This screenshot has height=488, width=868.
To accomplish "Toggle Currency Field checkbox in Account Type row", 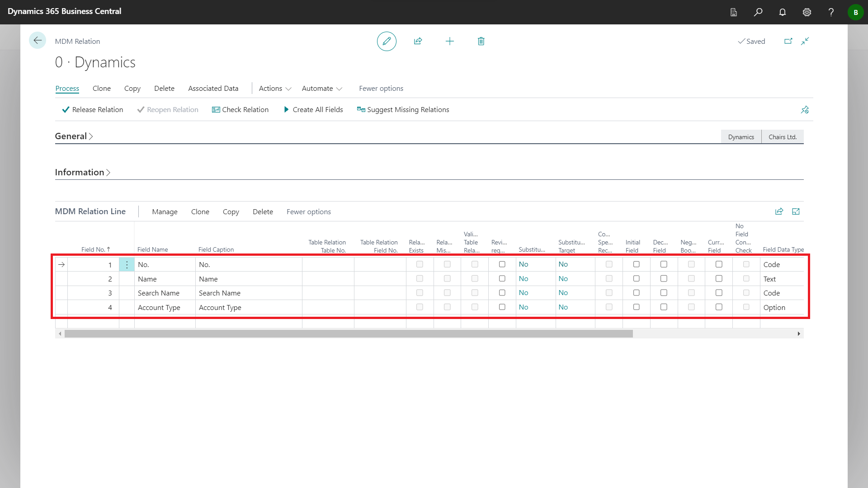I will (x=719, y=307).
